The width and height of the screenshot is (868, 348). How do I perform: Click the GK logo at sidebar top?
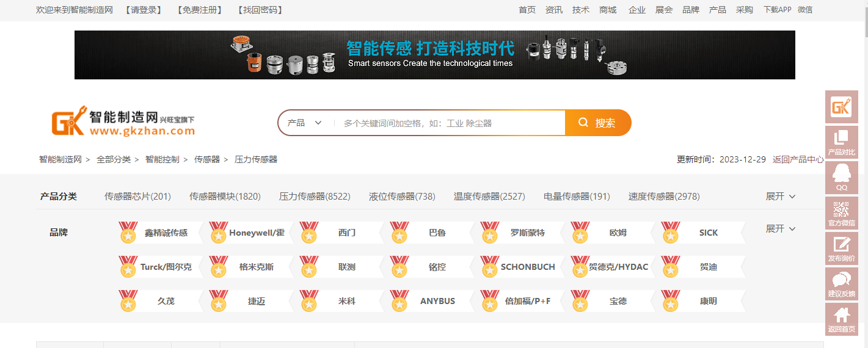coord(841,107)
